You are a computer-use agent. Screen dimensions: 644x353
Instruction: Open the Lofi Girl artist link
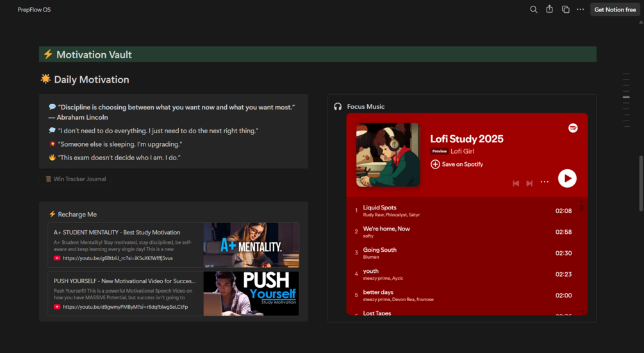(462, 151)
